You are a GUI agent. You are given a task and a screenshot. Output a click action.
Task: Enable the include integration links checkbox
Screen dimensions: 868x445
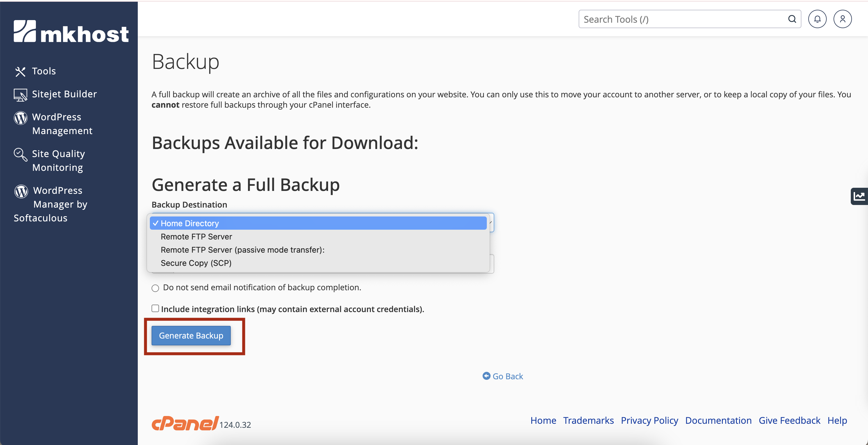point(155,308)
